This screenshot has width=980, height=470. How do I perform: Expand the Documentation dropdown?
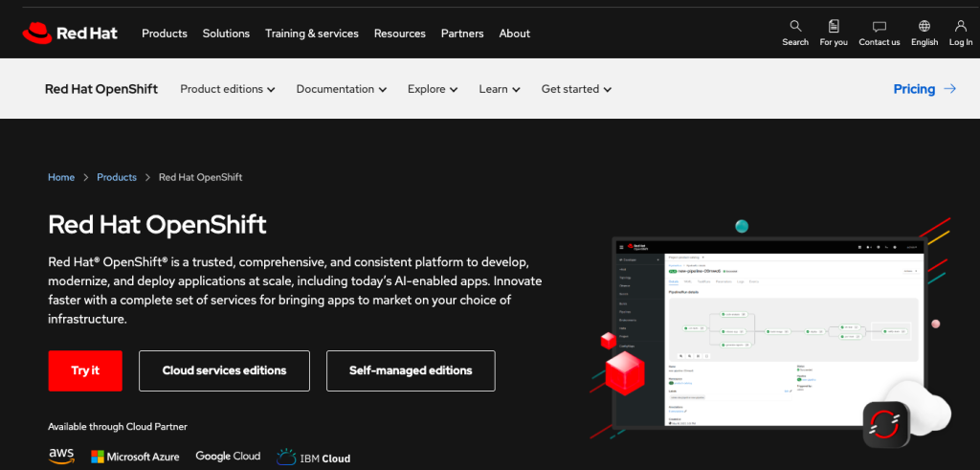342,89
